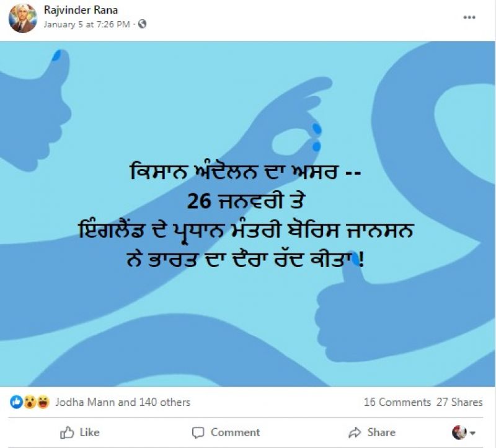
Task: Open the three-dot post options menu
Action: click(x=469, y=17)
